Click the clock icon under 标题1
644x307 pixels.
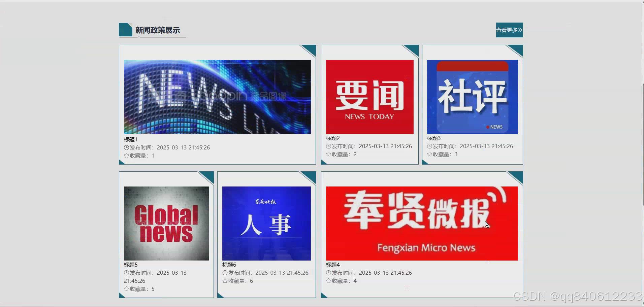[126, 147]
